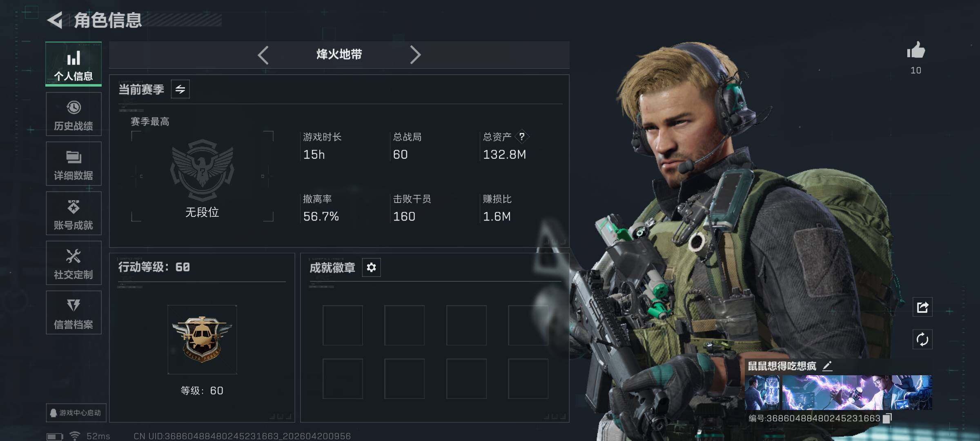The width and height of the screenshot is (980, 441).
Task: Select the first empty achievement badge slot
Action: [x=343, y=325]
